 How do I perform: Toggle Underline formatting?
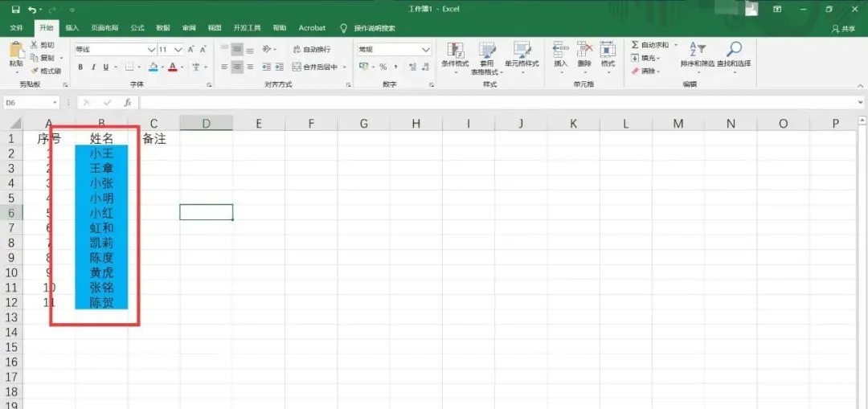[x=106, y=67]
